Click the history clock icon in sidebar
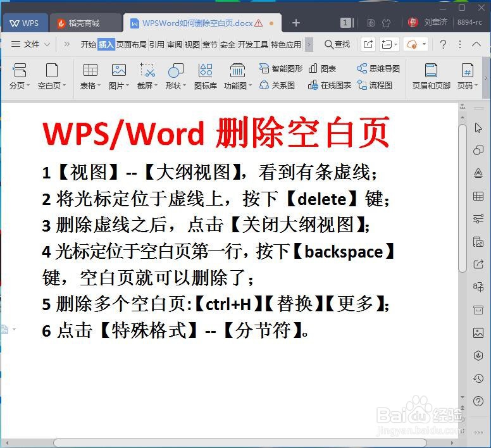491x448 pixels. click(x=478, y=378)
